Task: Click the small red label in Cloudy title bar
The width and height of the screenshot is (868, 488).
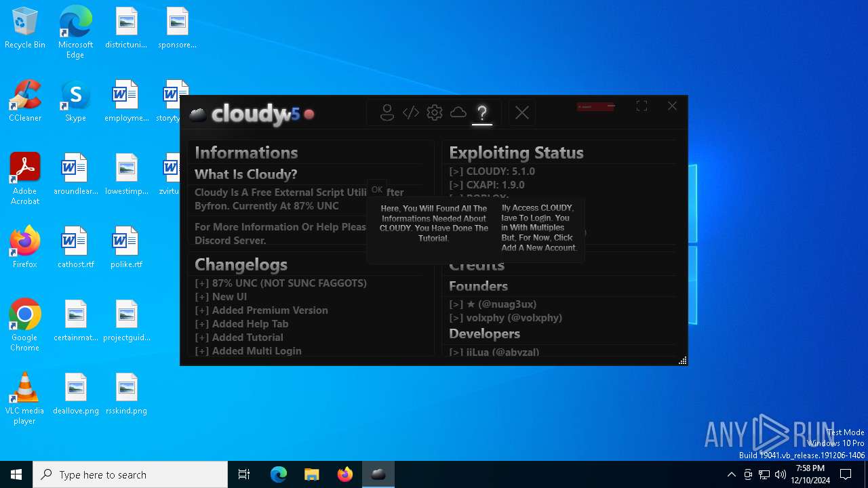Action: [595, 106]
